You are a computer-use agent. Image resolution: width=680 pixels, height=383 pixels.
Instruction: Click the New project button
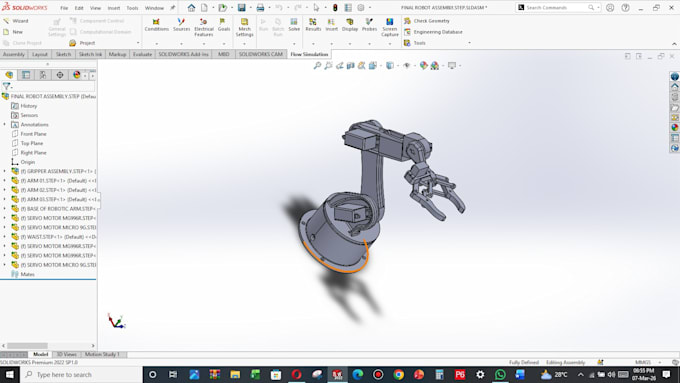[x=13, y=32]
